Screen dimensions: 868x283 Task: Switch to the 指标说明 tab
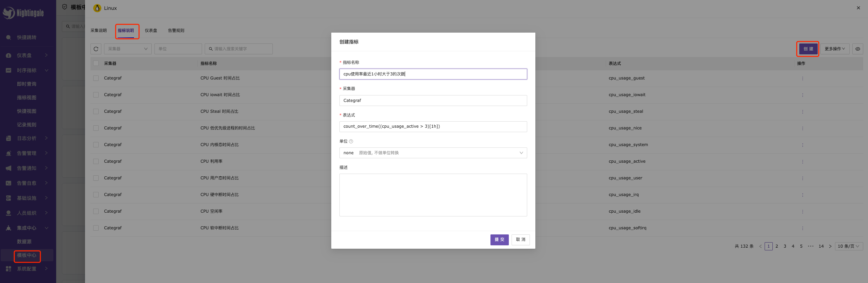pos(126,31)
